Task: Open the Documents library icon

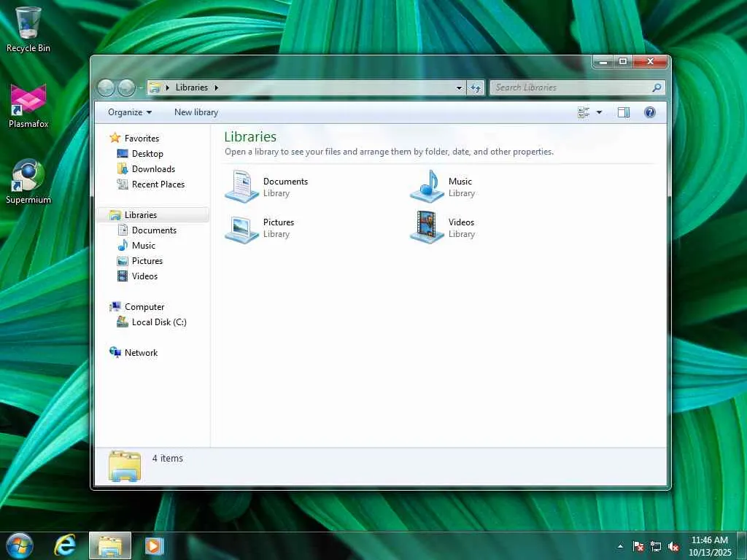Action: [242, 187]
